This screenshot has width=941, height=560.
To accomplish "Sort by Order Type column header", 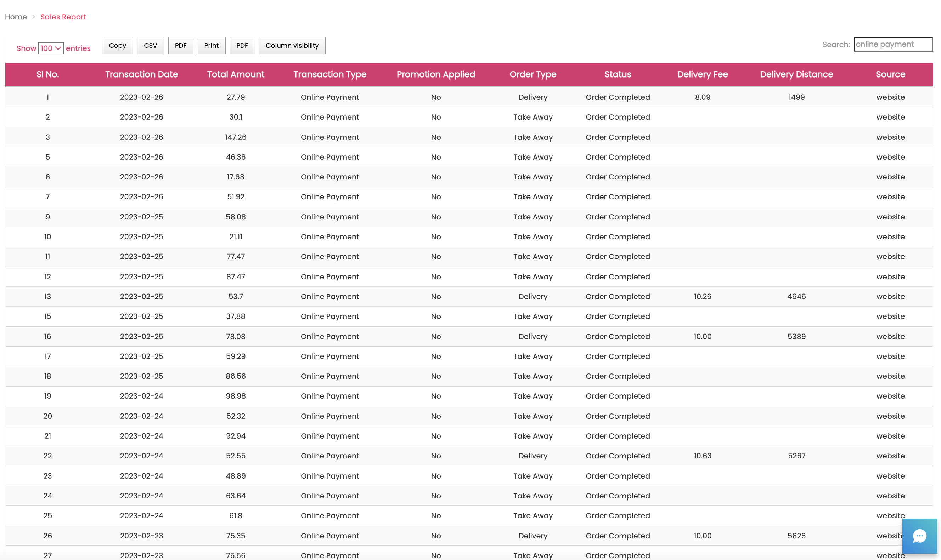I will 533,74.
